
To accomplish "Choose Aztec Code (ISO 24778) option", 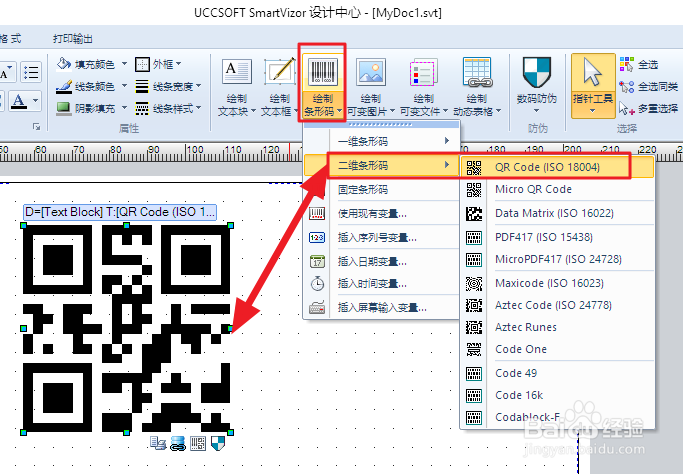I will pyautogui.click(x=558, y=305).
